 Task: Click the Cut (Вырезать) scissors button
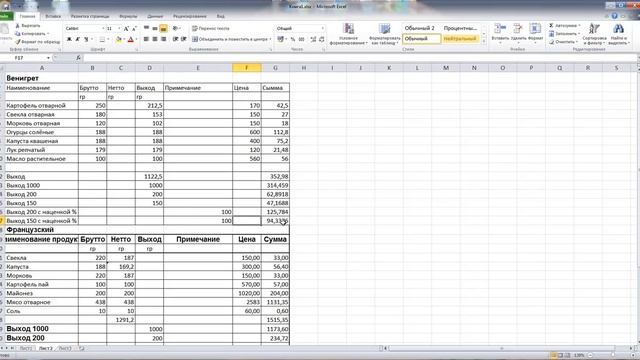pos(28,25)
